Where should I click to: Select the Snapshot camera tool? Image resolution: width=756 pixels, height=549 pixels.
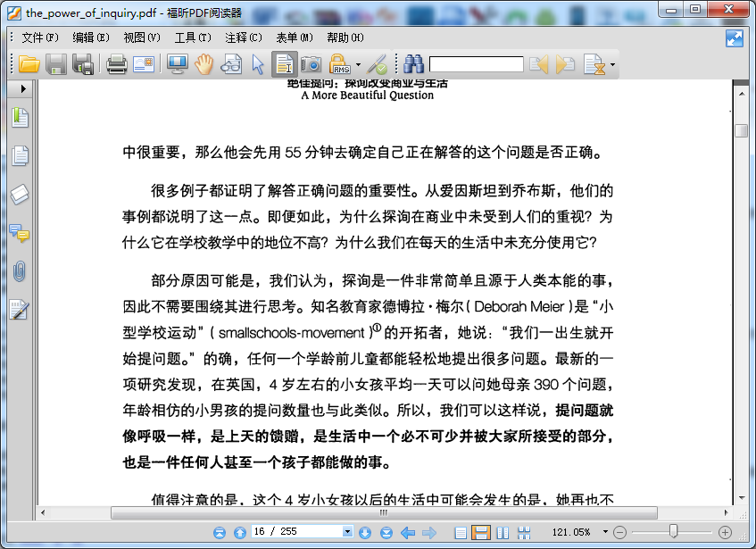click(311, 64)
